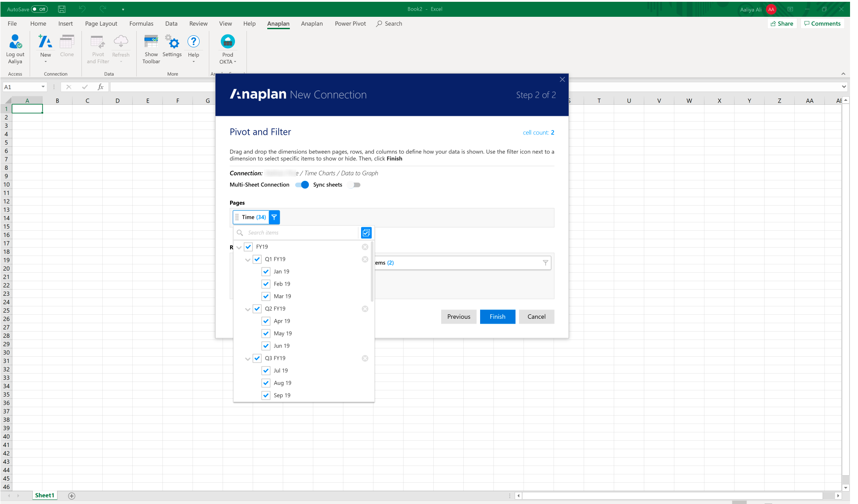
Task: Switch to the Home tab
Action: [38, 24]
